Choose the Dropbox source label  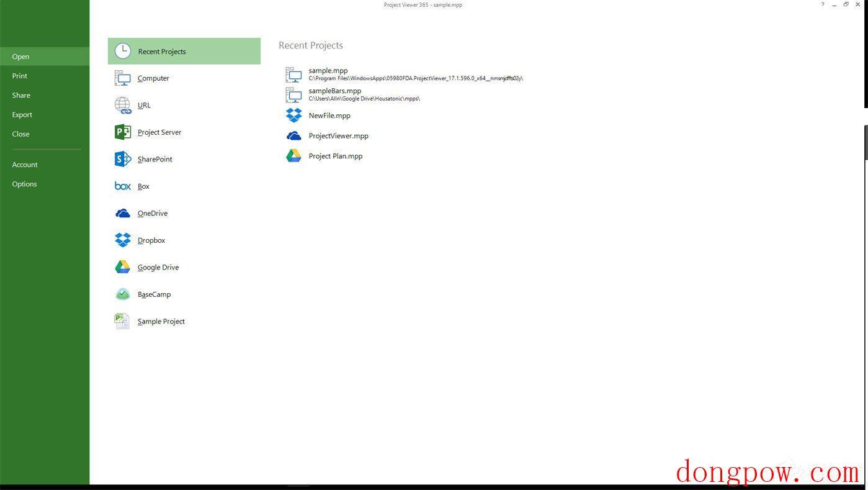(x=151, y=240)
